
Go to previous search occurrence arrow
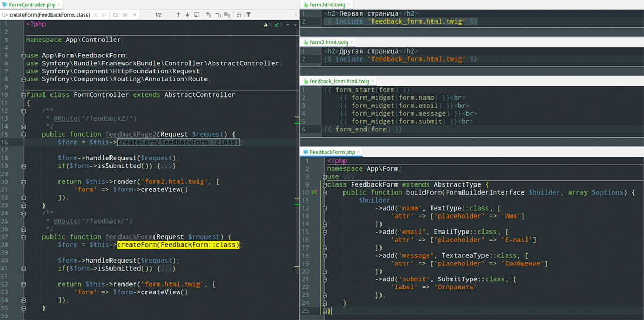click(x=178, y=14)
